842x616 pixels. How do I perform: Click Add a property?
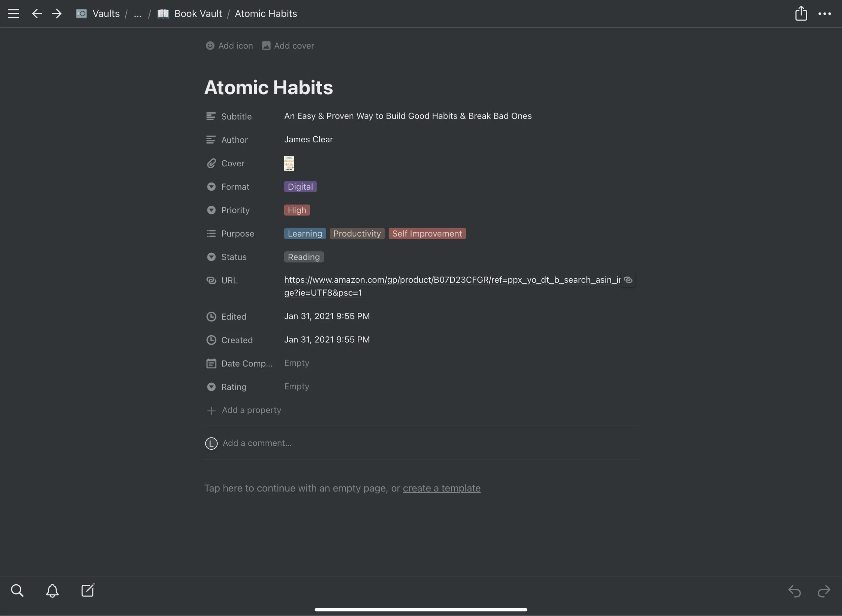(251, 410)
